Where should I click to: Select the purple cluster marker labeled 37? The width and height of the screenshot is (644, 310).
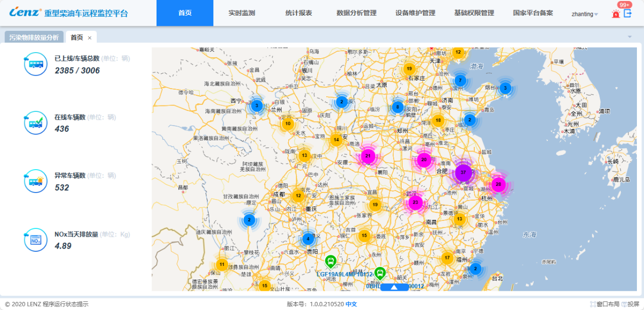pyautogui.click(x=463, y=173)
